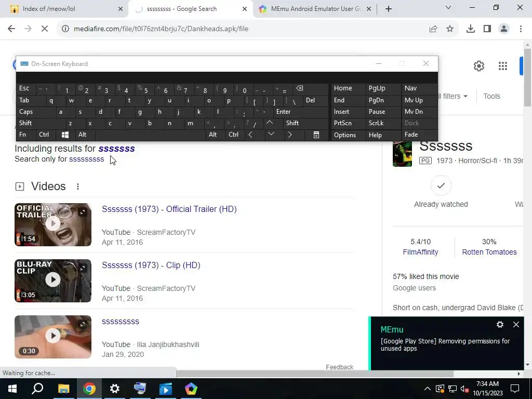Click the horizontal scrollbar of the page

click(315, 374)
